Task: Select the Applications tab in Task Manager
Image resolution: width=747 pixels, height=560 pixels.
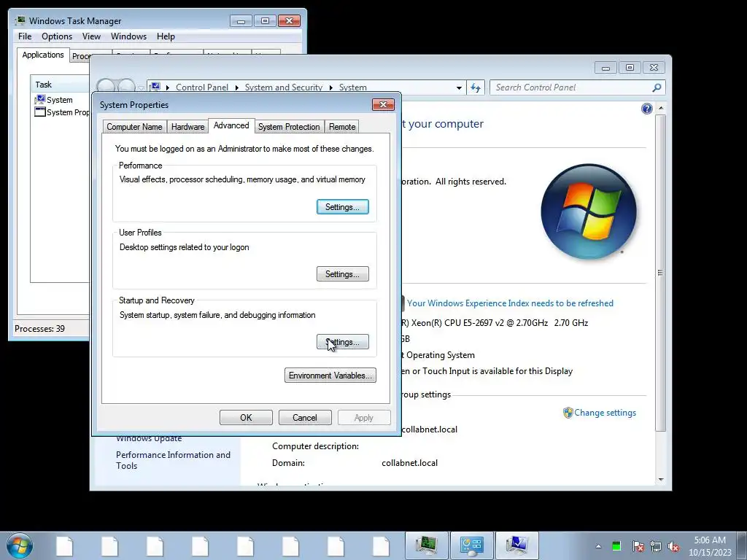Action: point(43,55)
